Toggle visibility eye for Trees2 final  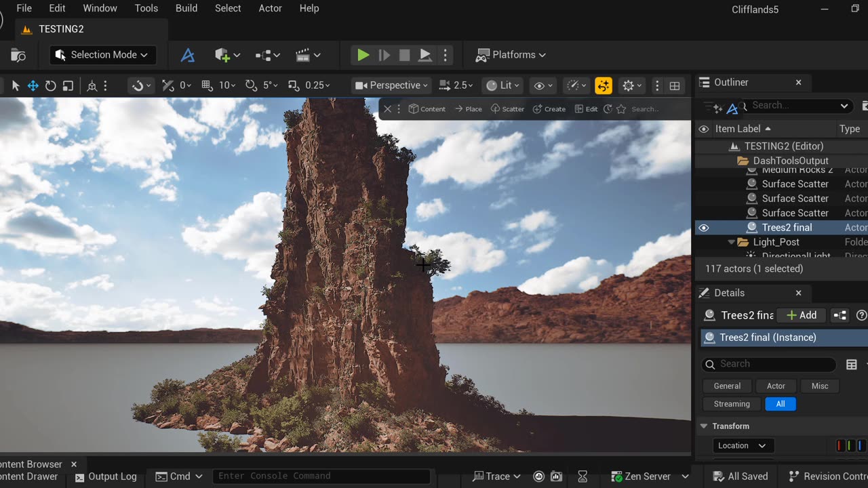pos(704,228)
